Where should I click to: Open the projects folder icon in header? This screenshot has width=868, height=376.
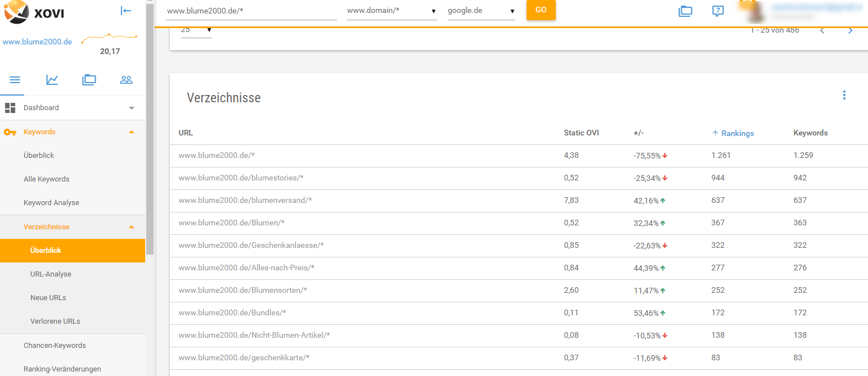coord(685,11)
